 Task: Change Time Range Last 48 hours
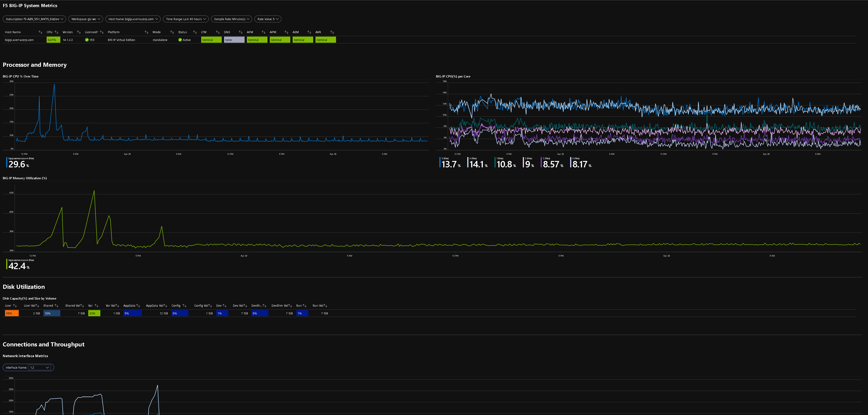[186, 19]
